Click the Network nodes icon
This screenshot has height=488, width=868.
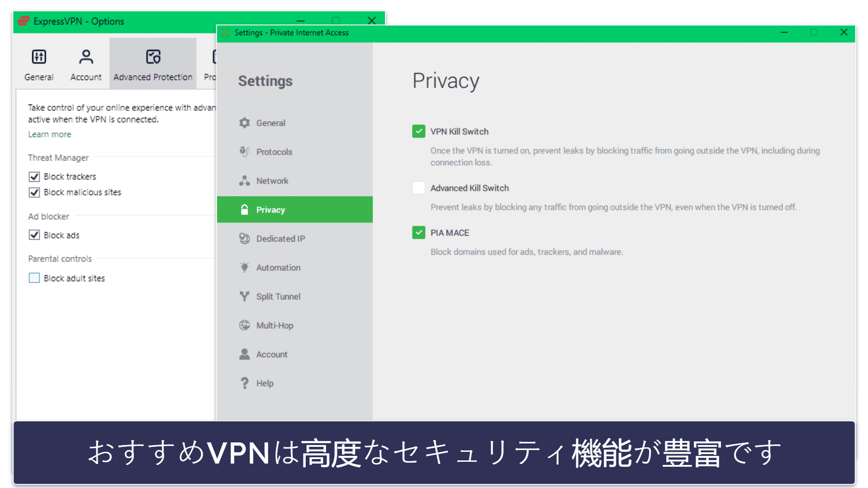244,180
